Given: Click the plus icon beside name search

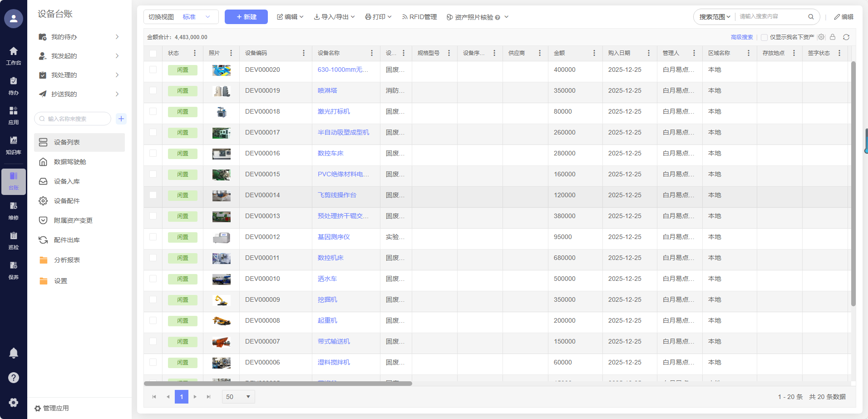Looking at the screenshot, I should 121,119.
